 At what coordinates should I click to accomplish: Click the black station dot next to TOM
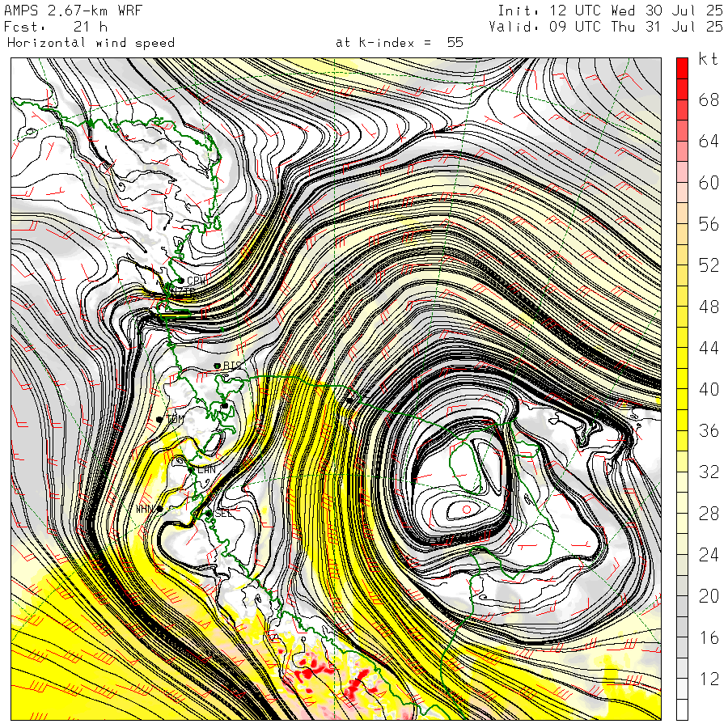tap(159, 419)
